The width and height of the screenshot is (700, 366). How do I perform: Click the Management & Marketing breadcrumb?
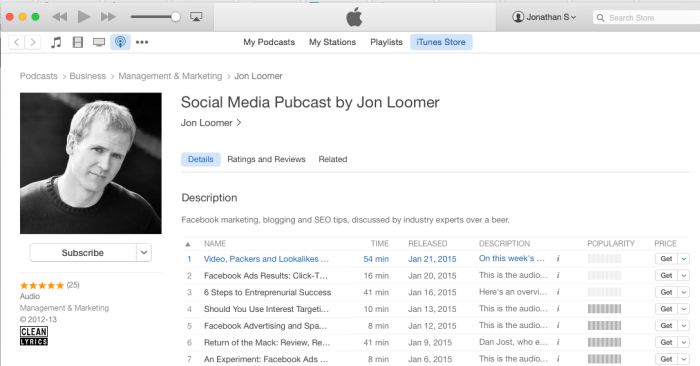170,76
